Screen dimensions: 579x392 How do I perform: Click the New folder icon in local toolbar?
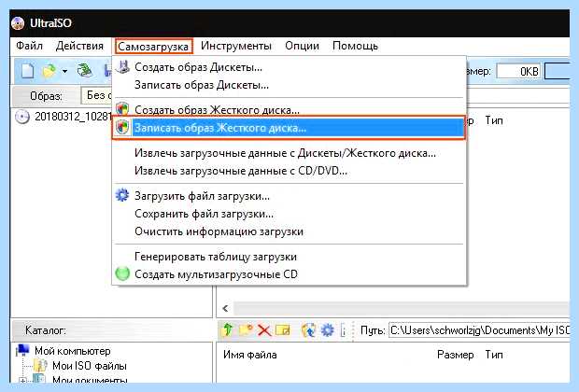(x=246, y=329)
